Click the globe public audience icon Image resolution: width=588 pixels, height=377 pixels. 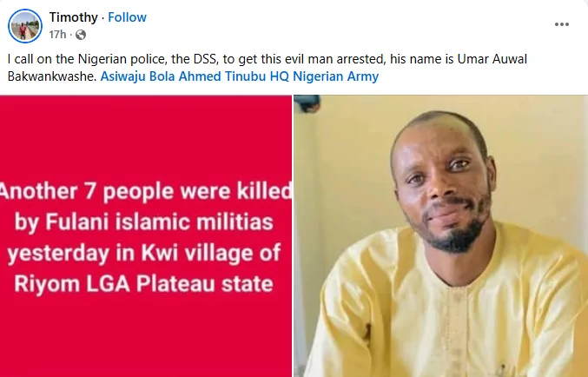[81, 35]
